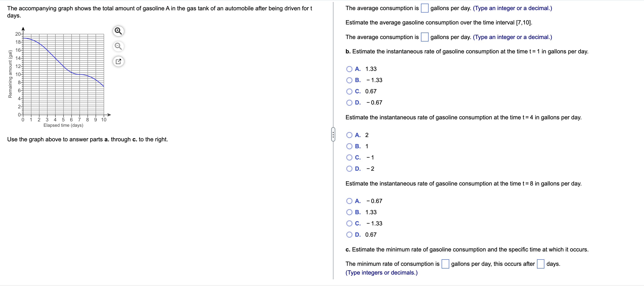Click the zoom out magnifier icon

118,46
